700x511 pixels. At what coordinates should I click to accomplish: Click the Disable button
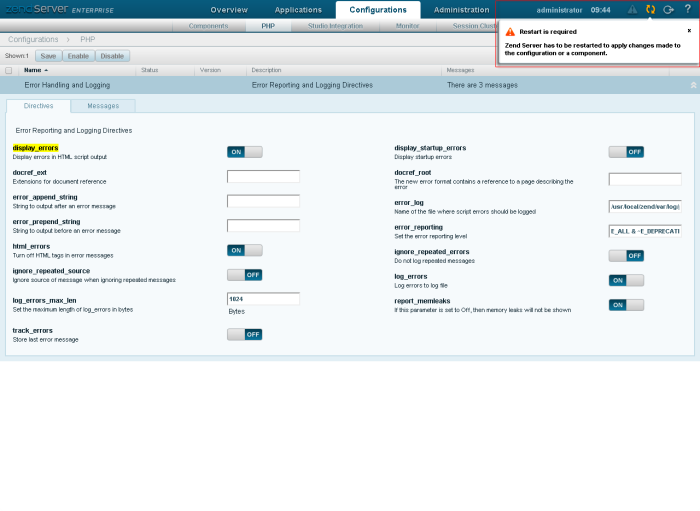(113, 56)
